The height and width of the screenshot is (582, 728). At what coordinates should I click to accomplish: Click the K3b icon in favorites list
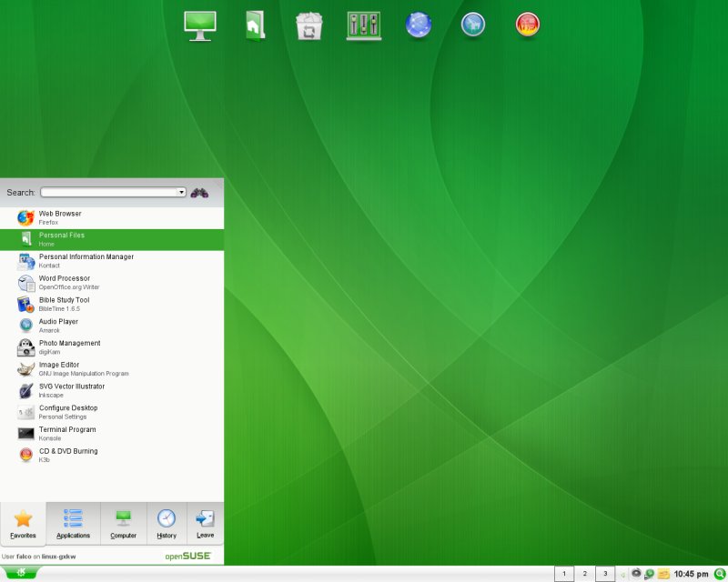(x=26, y=455)
